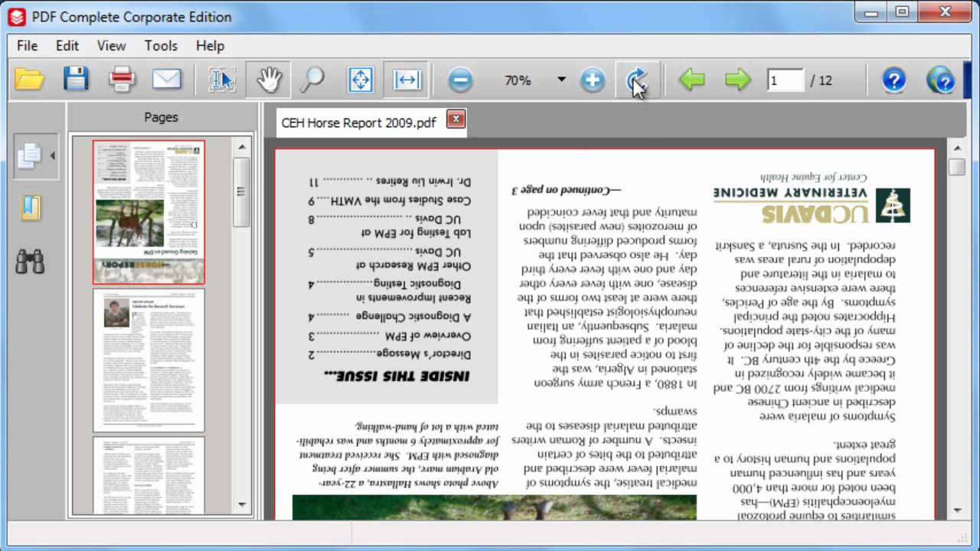
Task: Click the page number input field
Action: click(x=785, y=80)
